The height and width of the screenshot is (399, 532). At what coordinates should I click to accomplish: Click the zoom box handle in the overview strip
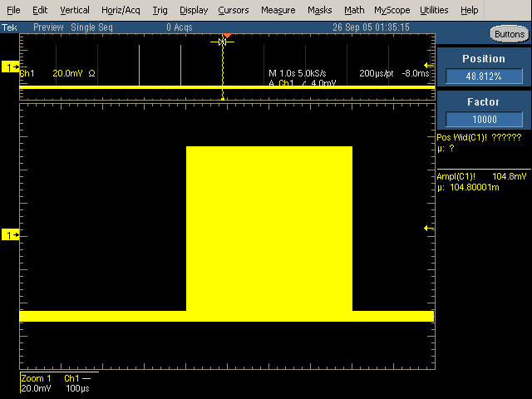pos(222,42)
